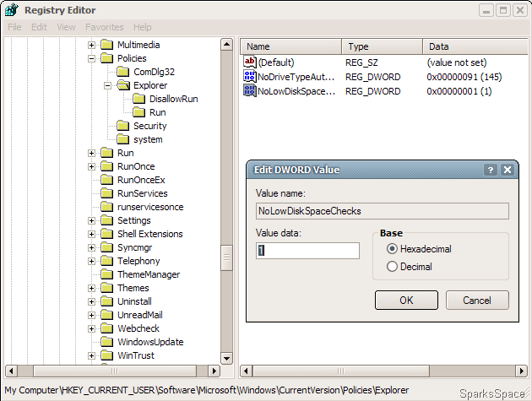Click the open Explorer folder icon
532x401 pixels.
[x=123, y=85]
